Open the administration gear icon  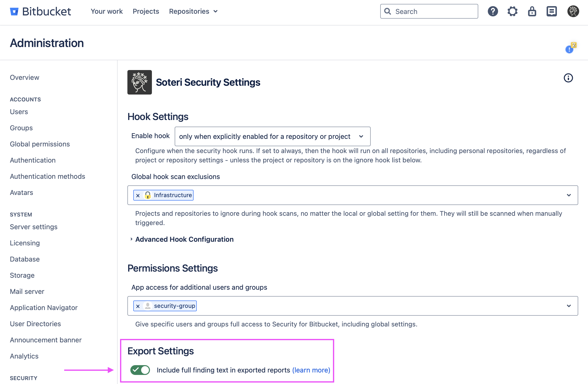coord(512,11)
